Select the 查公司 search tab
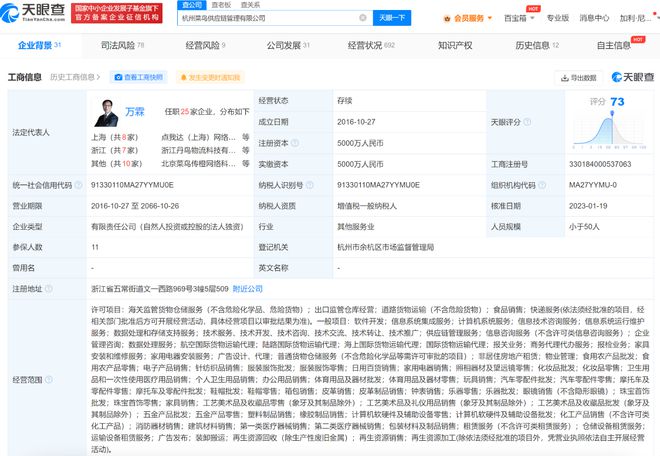Screen dimensions: 660x456 tap(192, 5)
